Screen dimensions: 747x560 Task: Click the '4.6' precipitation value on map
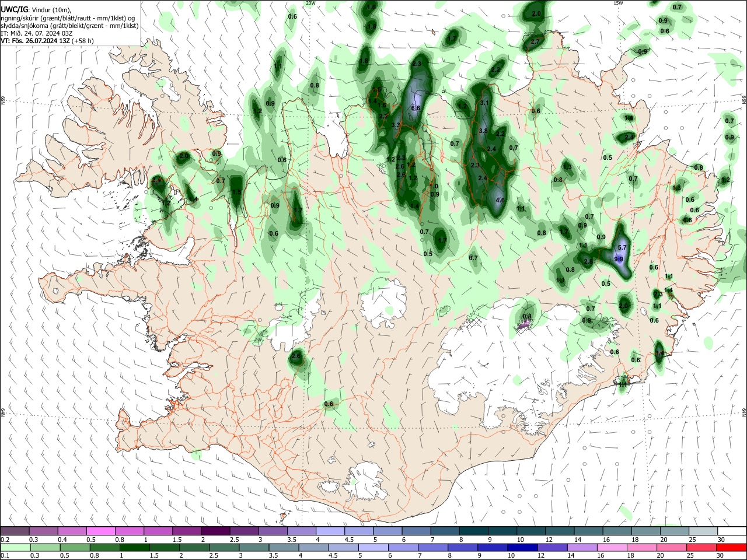(x=500, y=200)
